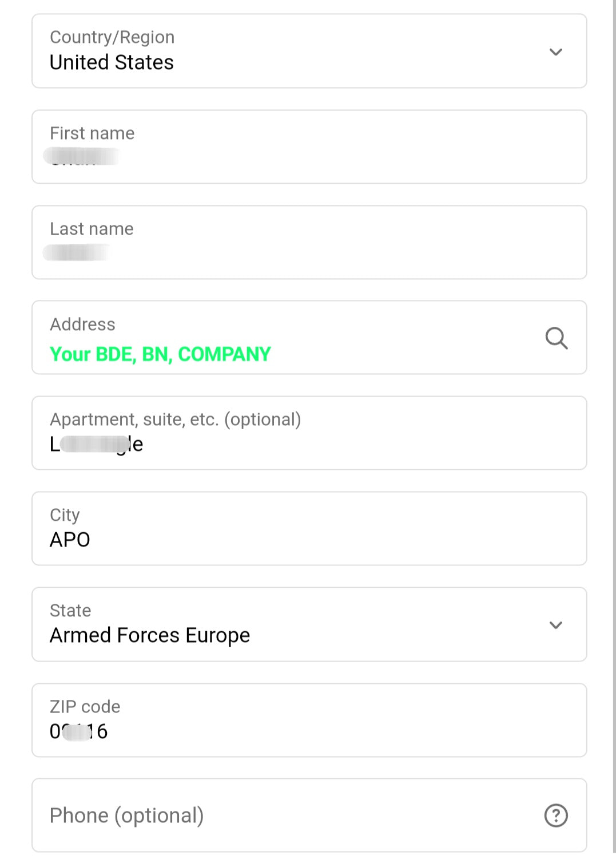Focus the Phone (optional) field
The width and height of the screenshot is (616, 863).
286,816
